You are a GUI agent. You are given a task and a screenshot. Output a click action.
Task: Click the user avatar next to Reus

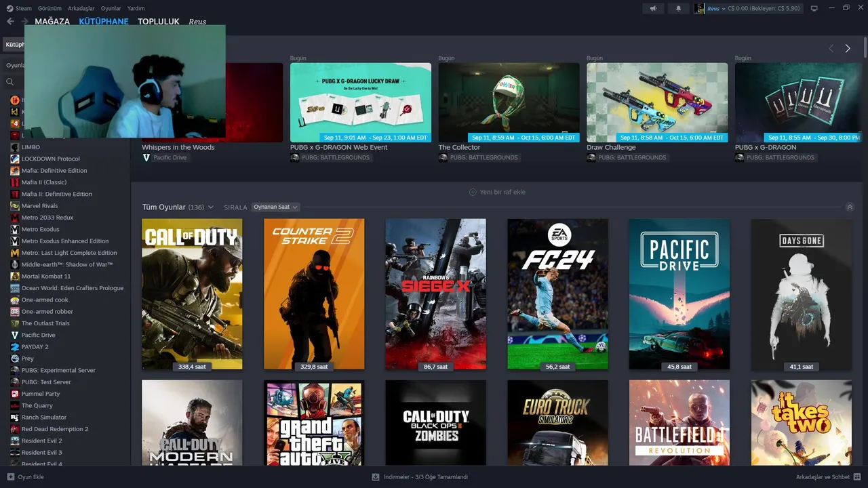(x=700, y=9)
